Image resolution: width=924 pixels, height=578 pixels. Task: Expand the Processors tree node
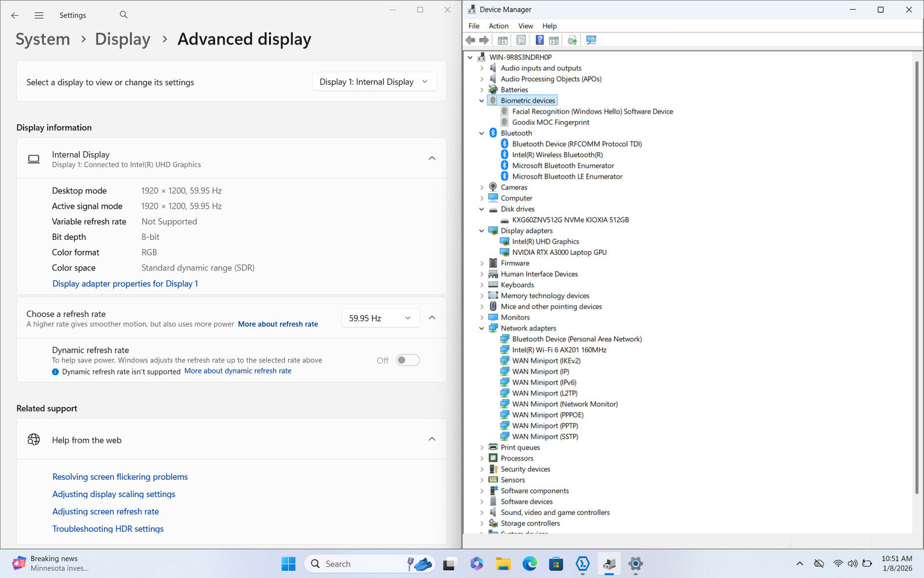click(x=482, y=458)
